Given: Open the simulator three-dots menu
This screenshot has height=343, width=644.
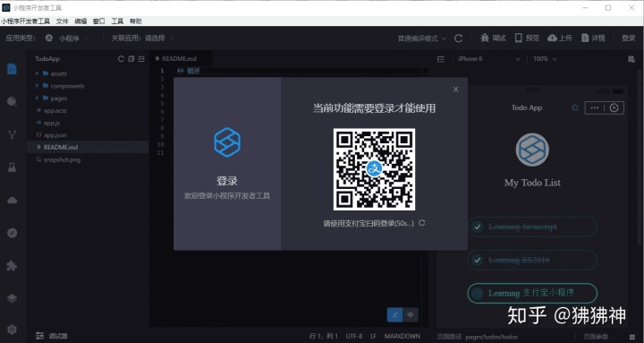Looking at the screenshot, I should click(594, 107).
